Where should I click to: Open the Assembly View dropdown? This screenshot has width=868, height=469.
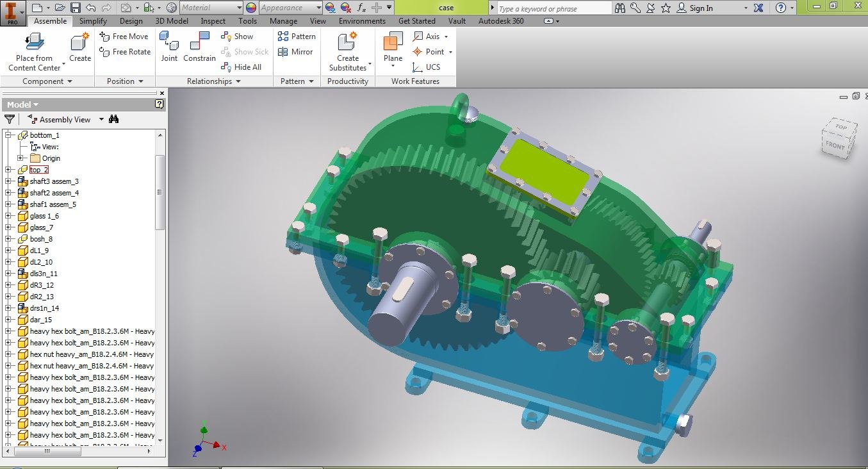[x=101, y=119]
